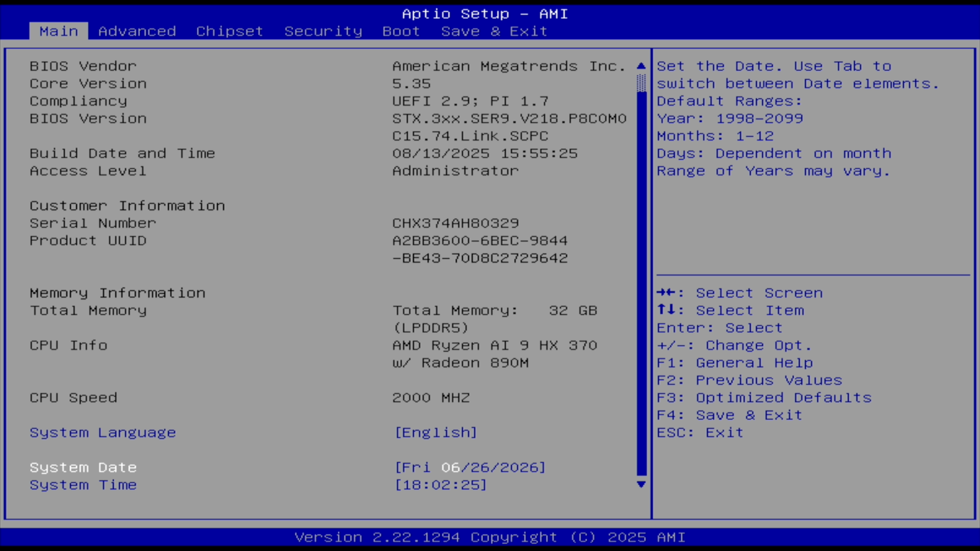980x551 pixels.
Task: Click the Build Date and Time label
Action: pyautogui.click(x=123, y=153)
